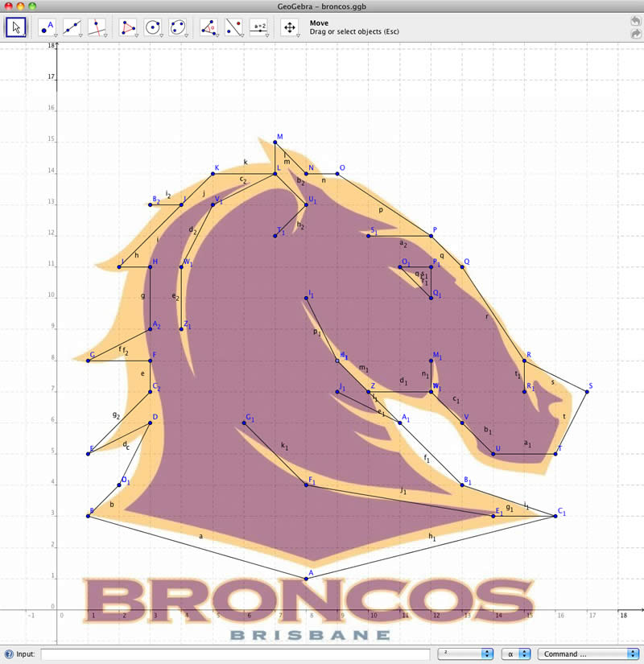Select point B₂ at upper left mane
644x664 pixels.
coord(150,204)
